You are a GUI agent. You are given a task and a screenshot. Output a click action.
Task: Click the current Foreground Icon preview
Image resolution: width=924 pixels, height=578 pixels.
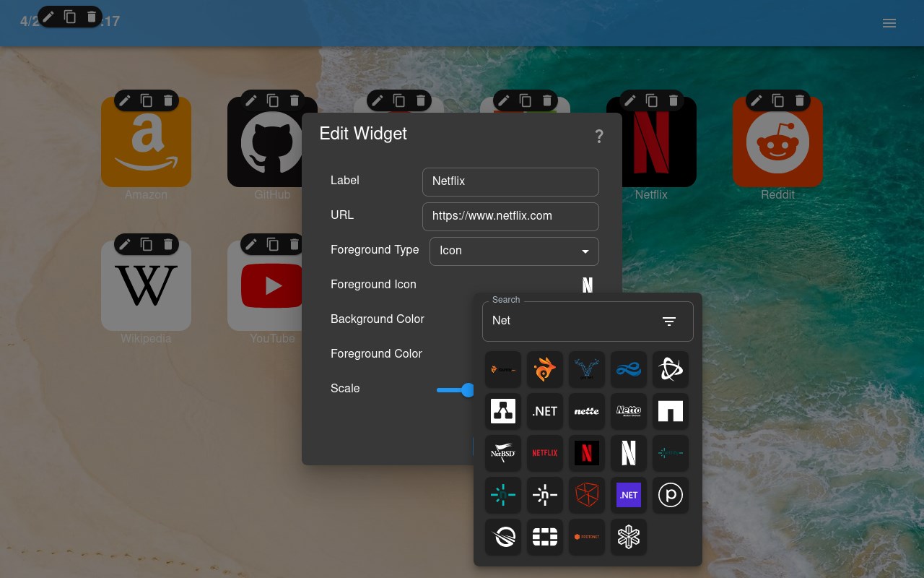(588, 285)
